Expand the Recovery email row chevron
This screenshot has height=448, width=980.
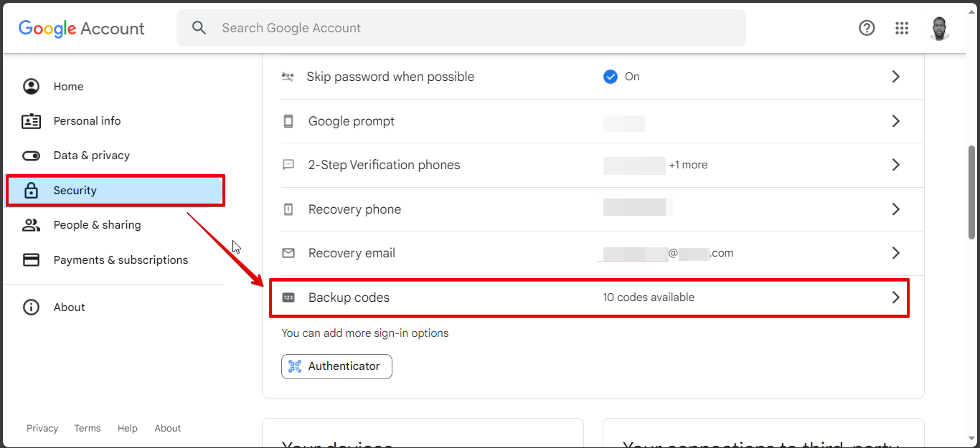point(895,253)
